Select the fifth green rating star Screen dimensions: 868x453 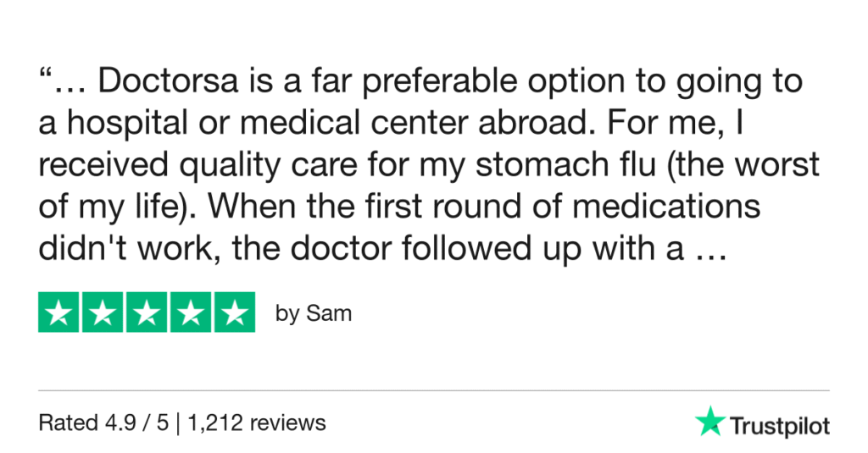[x=234, y=312]
